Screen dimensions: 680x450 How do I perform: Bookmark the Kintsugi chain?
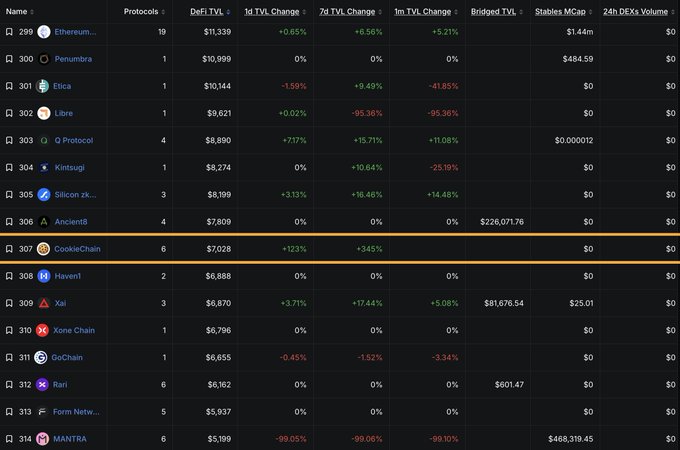[9, 167]
